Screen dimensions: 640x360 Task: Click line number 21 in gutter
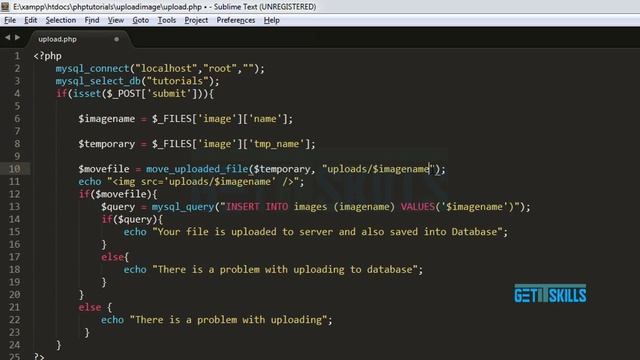coord(14,307)
